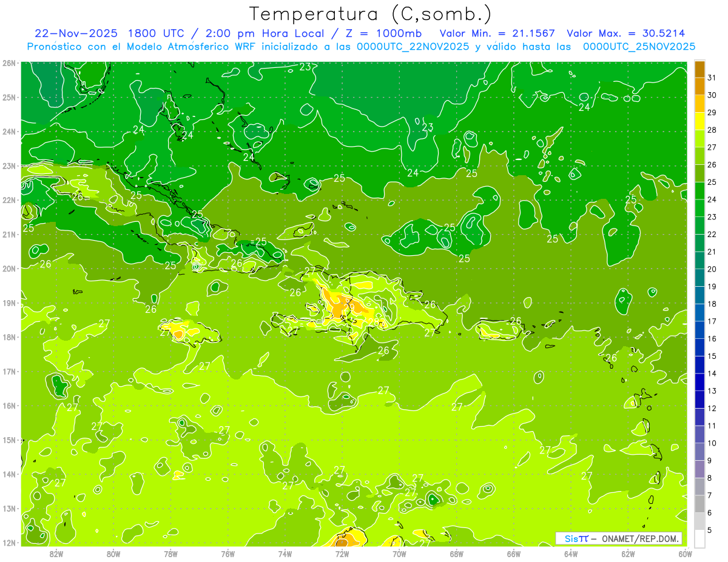Image resolution: width=728 pixels, height=562 pixels.
Task: Click the latitude axis label "12N"
Action: (9, 543)
